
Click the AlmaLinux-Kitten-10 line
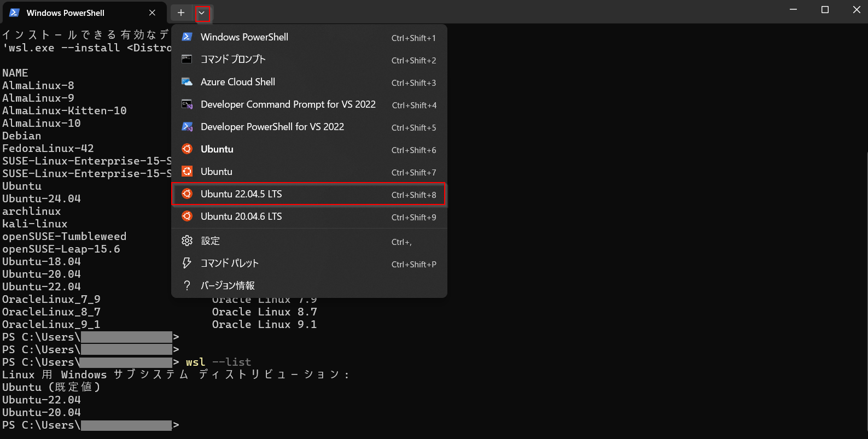point(65,110)
